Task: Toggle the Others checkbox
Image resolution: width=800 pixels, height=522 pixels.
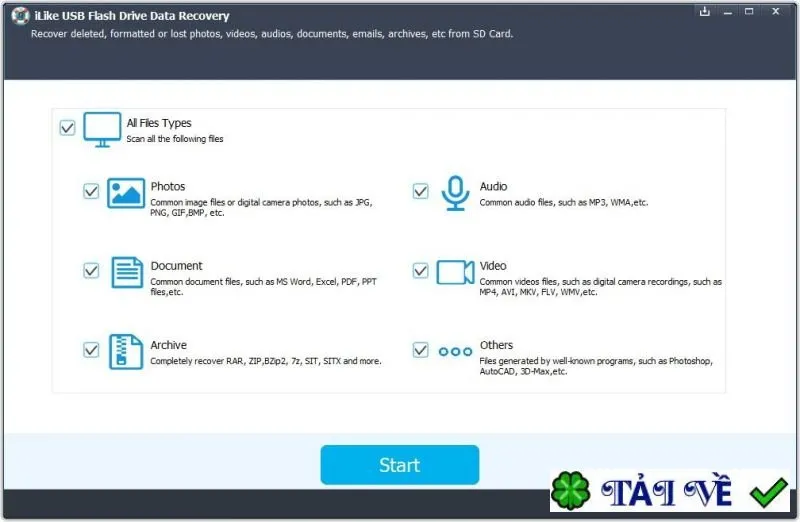Action: (420, 350)
